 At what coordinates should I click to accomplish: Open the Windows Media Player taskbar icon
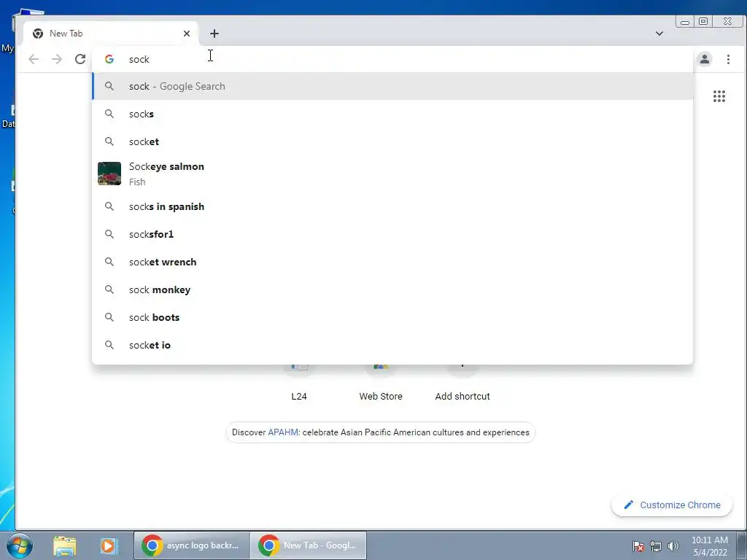108,545
